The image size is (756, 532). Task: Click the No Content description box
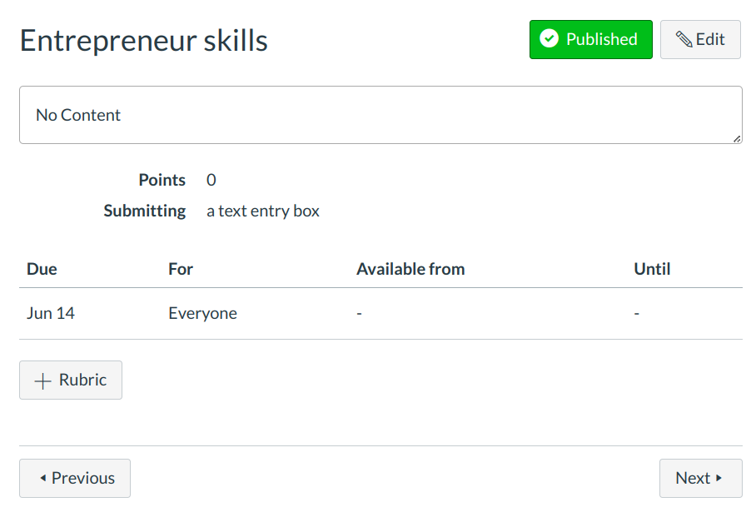(x=380, y=115)
